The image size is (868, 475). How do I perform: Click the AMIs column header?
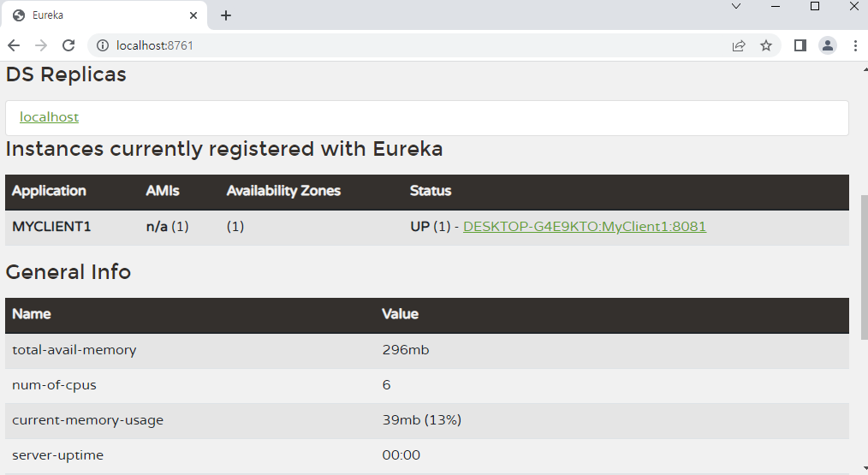click(x=163, y=191)
